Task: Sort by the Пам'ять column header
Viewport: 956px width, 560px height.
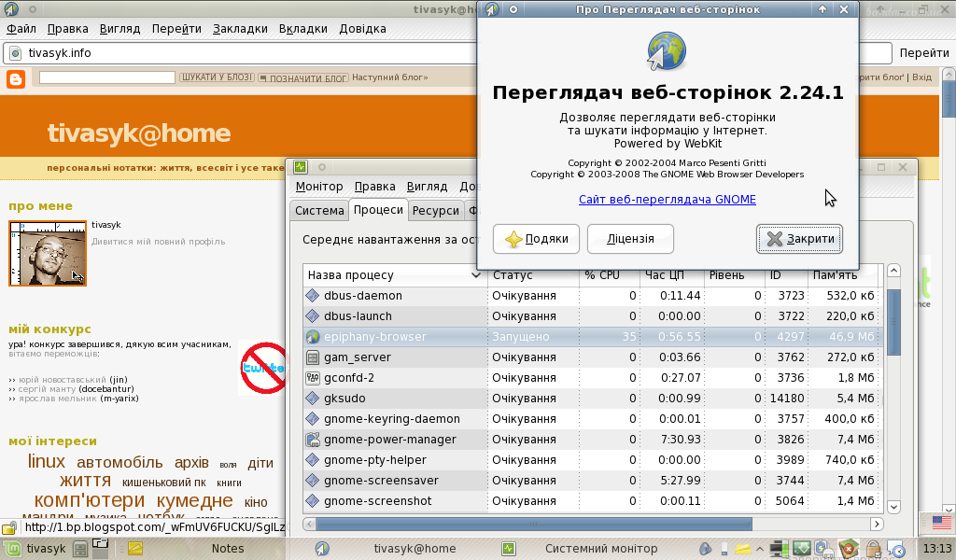Action: [x=844, y=275]
